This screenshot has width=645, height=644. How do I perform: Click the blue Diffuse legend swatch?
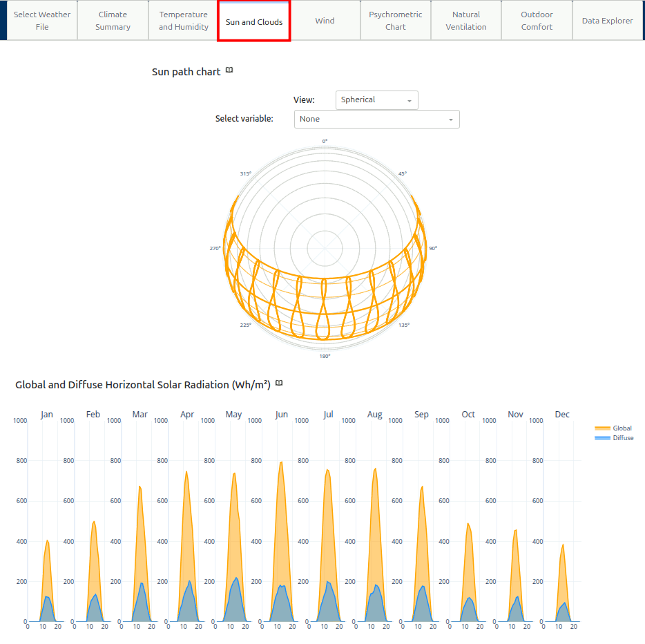pos(602,438)
